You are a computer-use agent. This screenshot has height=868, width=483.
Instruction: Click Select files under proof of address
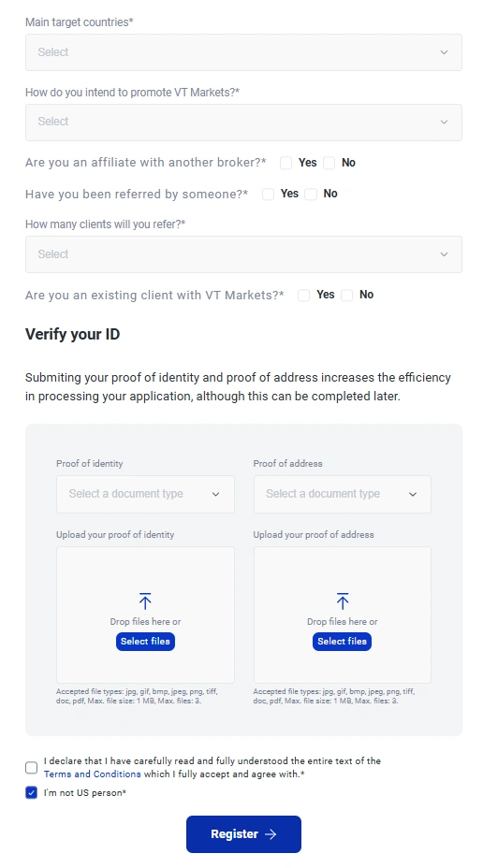[x=343, y=641]
